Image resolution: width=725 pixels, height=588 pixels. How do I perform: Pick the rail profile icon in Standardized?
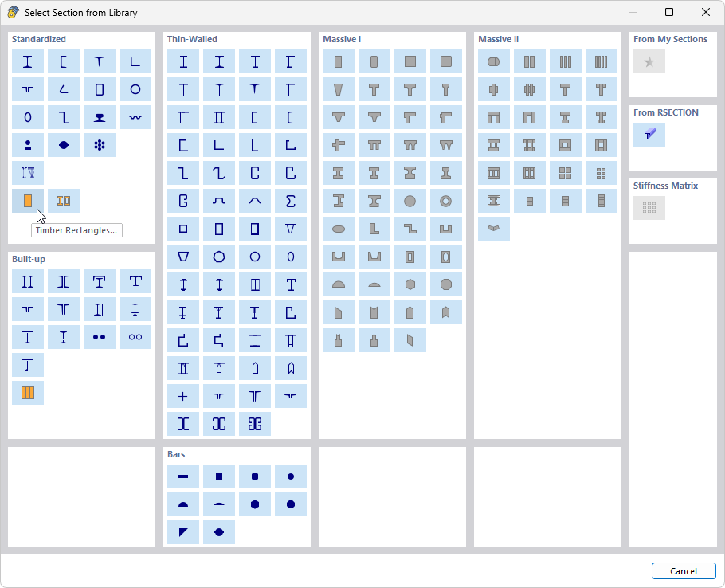(x=100, y=117)
